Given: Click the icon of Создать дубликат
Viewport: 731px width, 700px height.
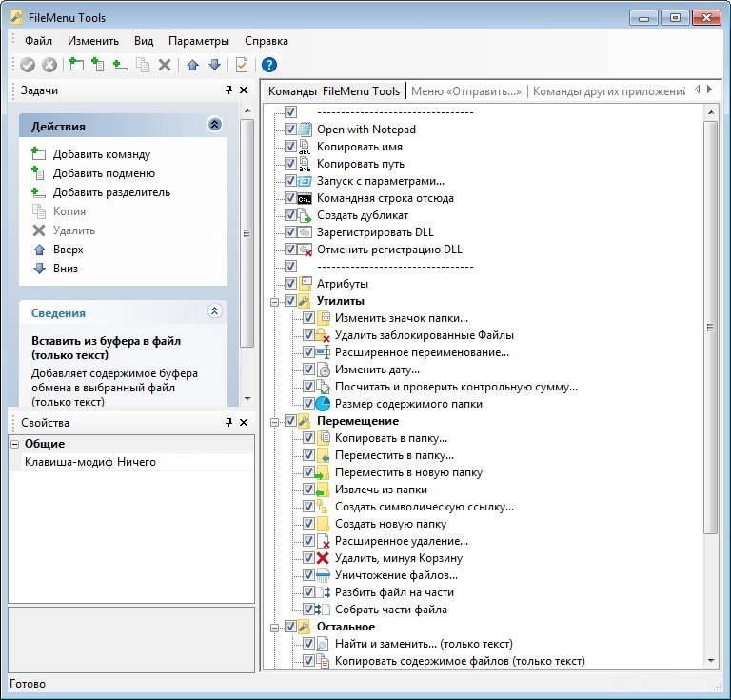Looking at the screenshot, I should [x=305, y=215].
